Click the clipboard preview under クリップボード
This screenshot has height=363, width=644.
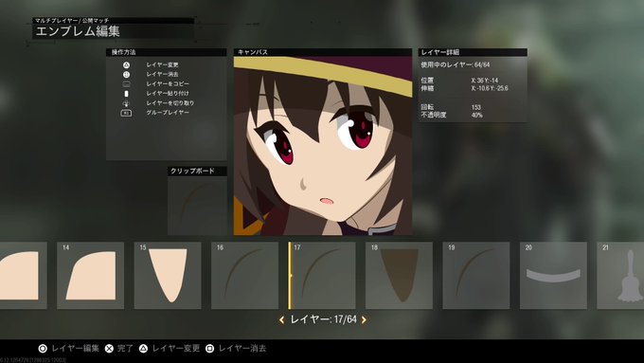[198, 206]
